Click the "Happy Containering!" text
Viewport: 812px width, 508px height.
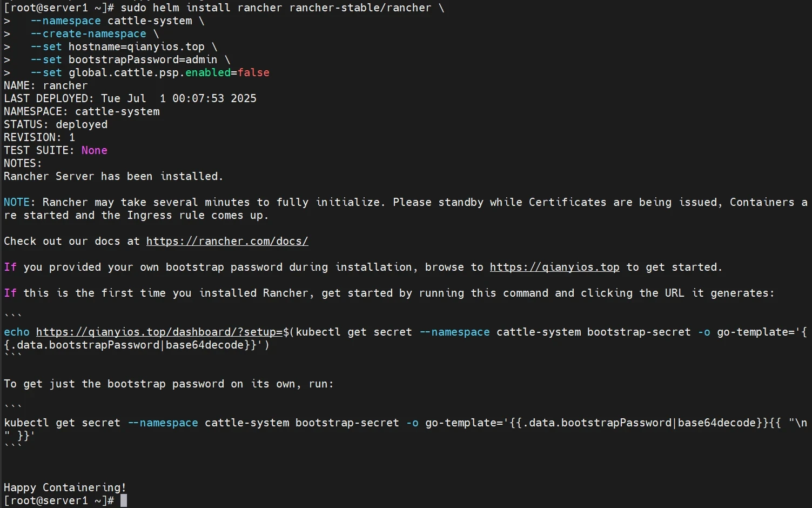tap(65, 487)
